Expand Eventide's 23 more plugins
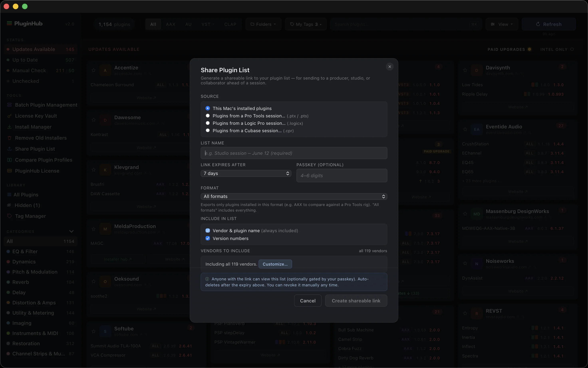 [x=481, y=181]
